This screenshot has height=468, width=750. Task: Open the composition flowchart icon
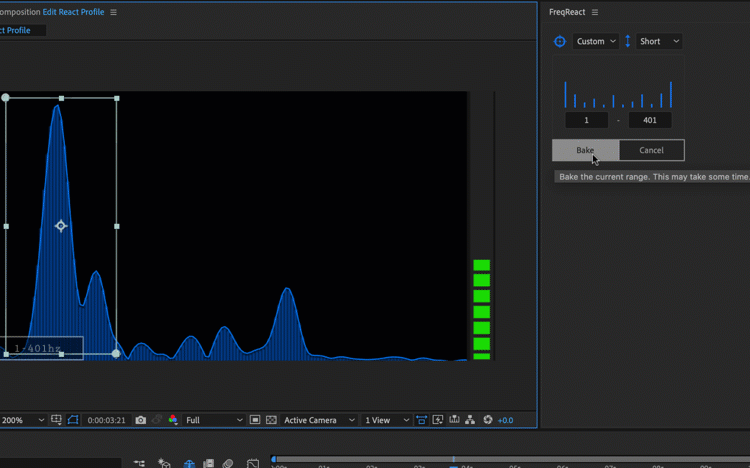(470, 420)
